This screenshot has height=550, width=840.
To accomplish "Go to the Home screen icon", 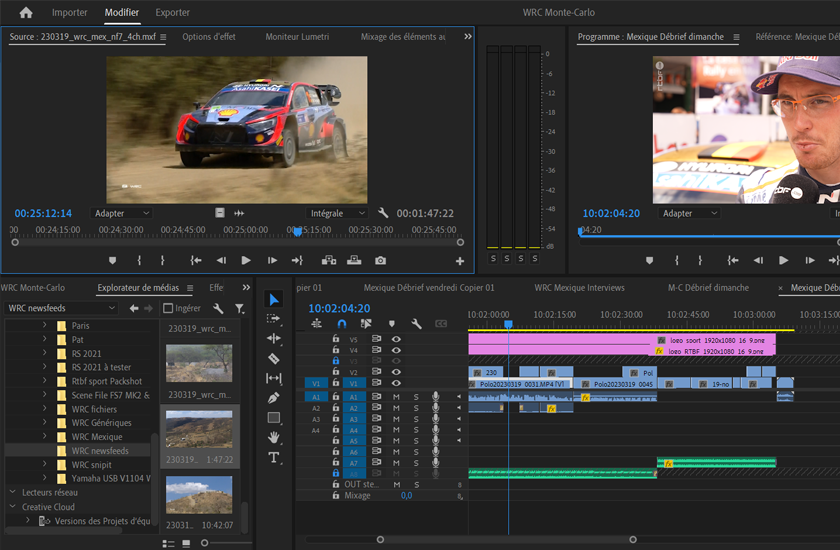I will tap(26, 12).
